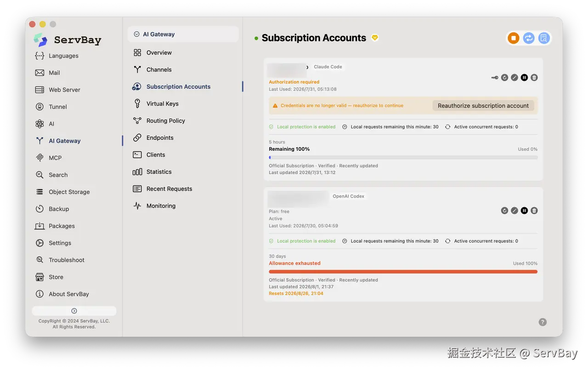This screenshot has width=588, height=370.
Task: Collapse the AI Gateway section header
Action: [x=183, y=34]
